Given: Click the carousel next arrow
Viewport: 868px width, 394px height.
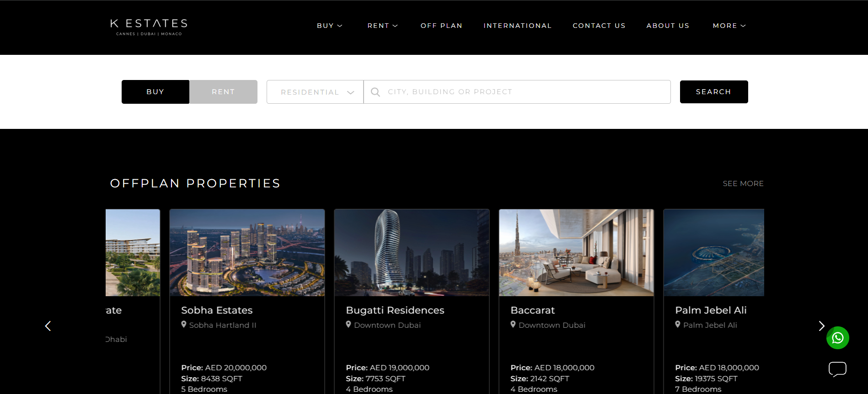Looking at the screenshot, I should pos(821,326).
